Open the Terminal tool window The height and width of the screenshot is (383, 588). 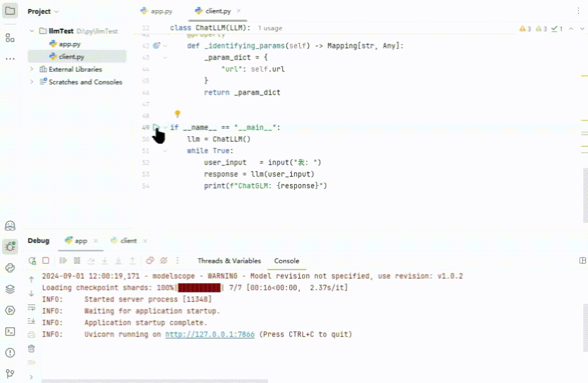coord(10,331)
